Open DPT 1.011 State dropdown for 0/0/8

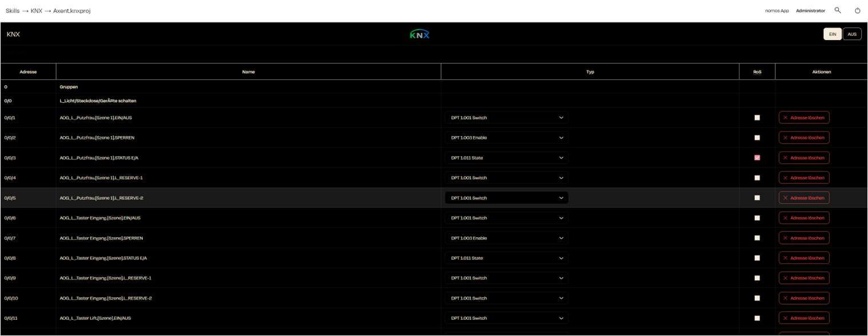click(x=506, y=258)
